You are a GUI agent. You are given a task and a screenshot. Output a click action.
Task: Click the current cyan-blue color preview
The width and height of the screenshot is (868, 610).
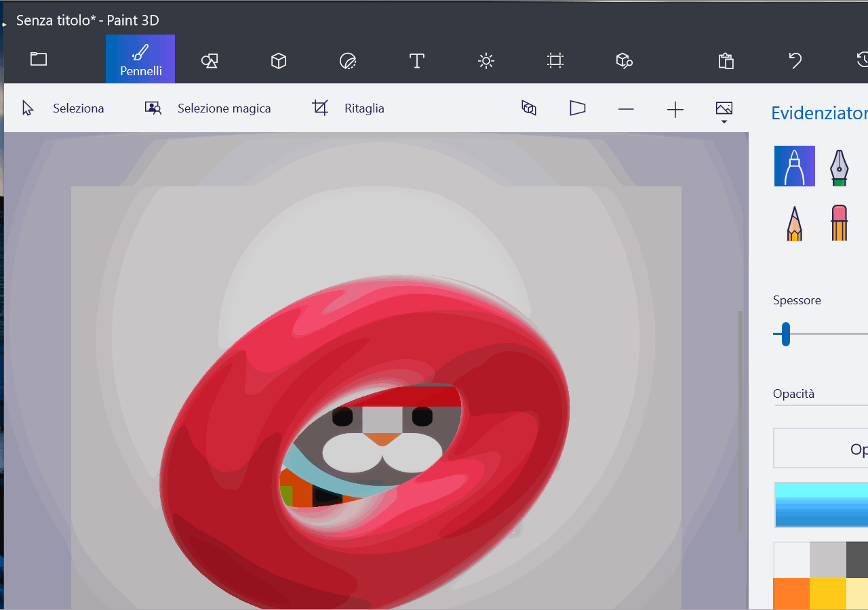click(821, 505)
